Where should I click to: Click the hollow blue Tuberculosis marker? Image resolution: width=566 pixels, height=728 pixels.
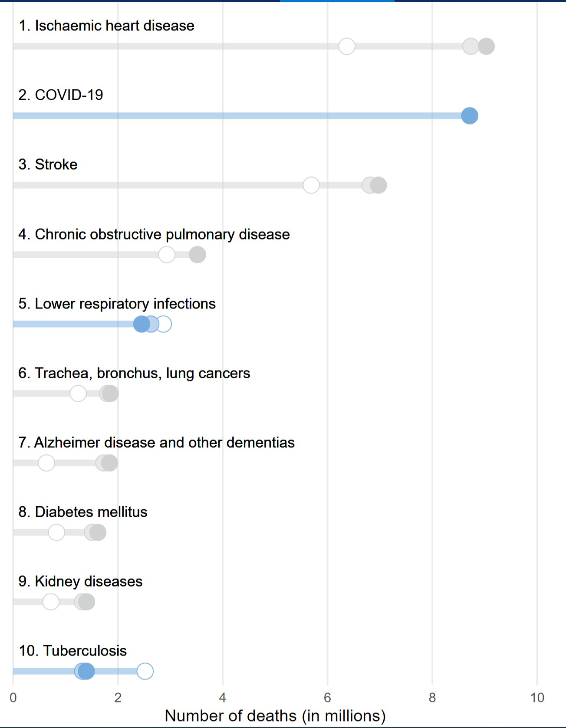click(145, 671)
